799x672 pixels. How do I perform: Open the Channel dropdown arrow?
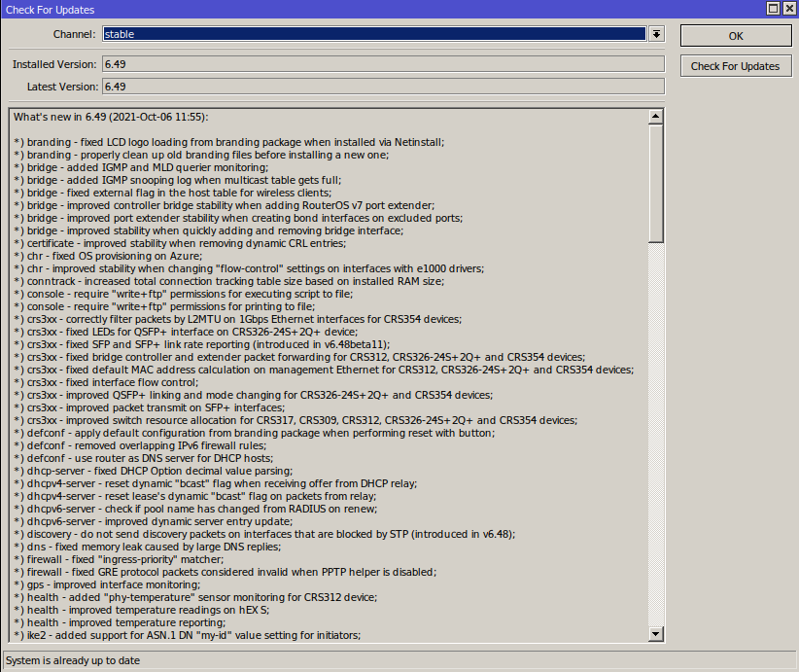click(657, 34)
